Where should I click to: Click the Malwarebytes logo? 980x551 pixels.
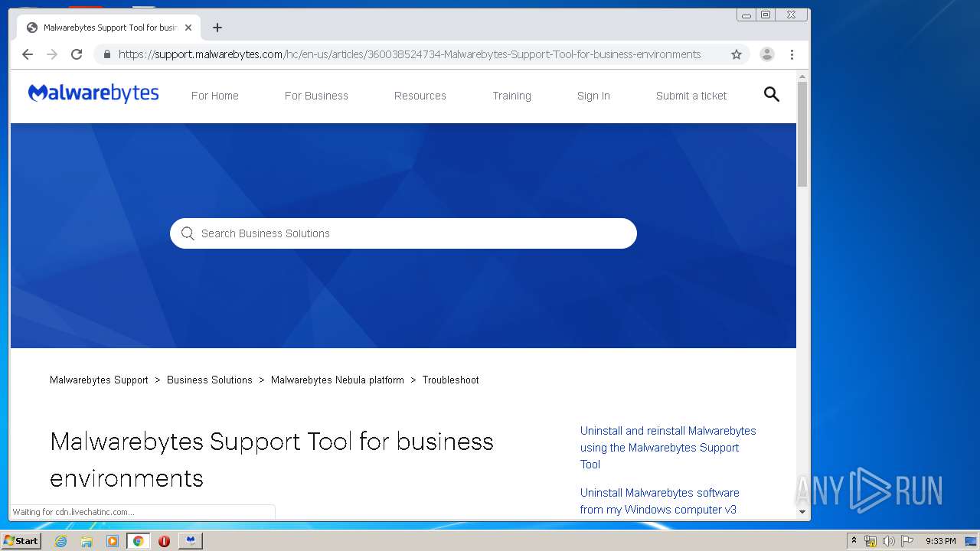click(x=93, y=94)
